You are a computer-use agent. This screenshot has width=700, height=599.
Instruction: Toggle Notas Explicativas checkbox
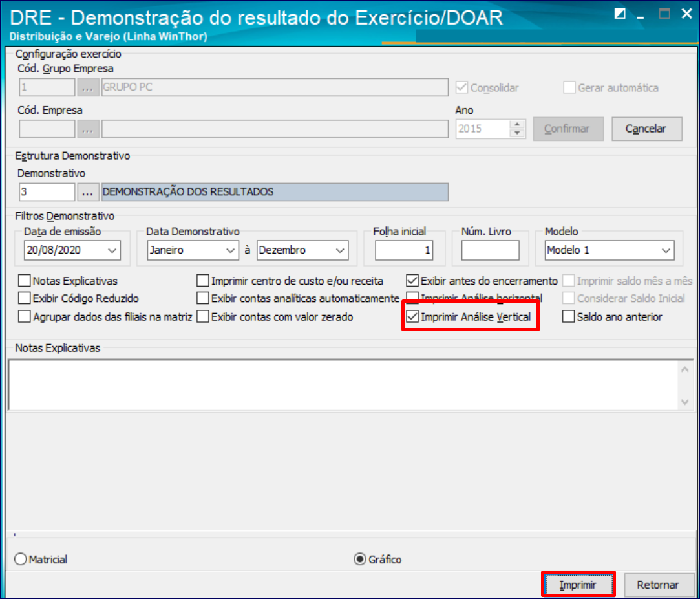(x=25, y=281)
